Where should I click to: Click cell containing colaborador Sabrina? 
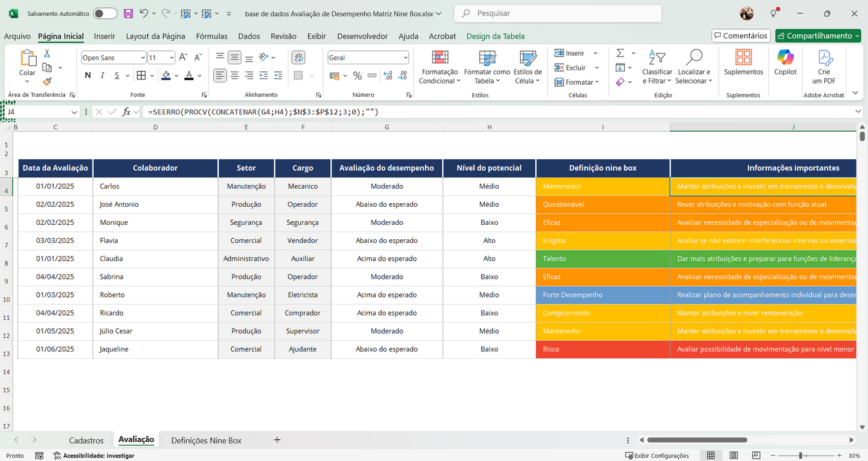pos(156,276)
